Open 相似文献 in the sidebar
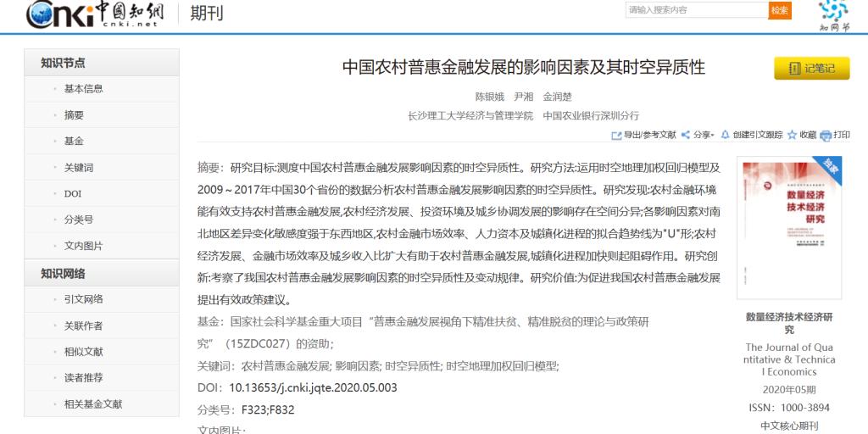This screenshot has width=868, height=434. click(x=83, y=352)
